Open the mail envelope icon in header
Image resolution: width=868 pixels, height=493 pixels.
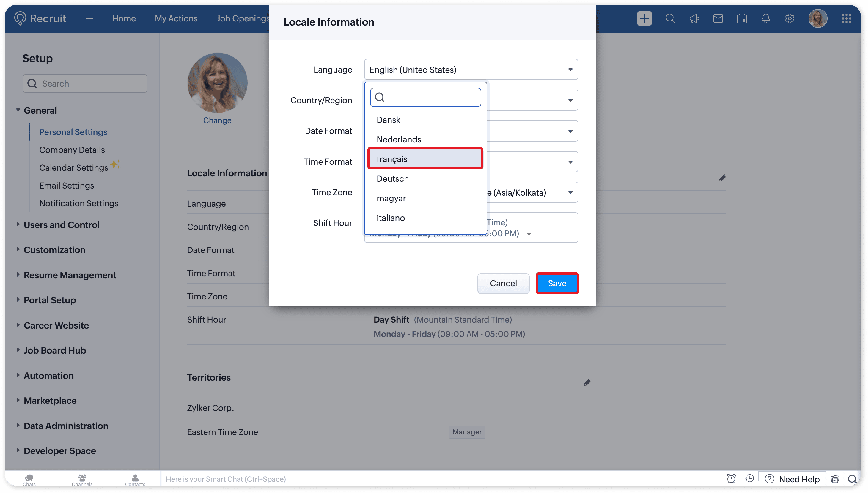click(x=718, y=18)
